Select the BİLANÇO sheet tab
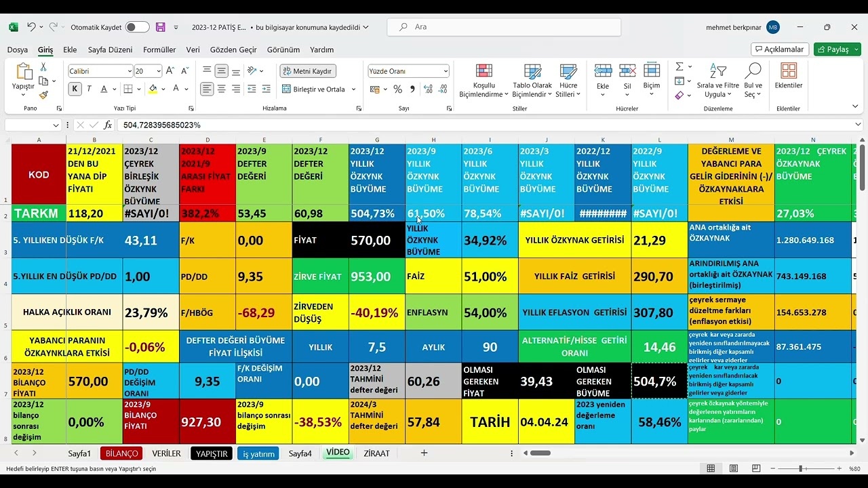868x488 pixels. point(121,453)
